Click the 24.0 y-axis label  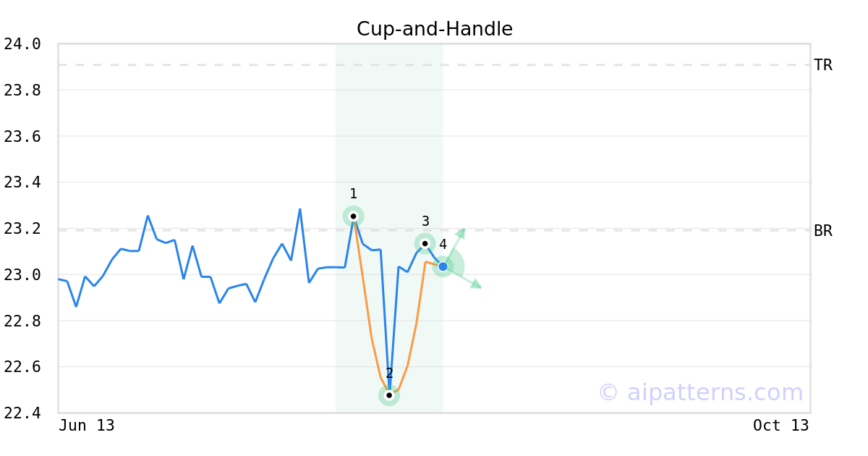point(22,44)
